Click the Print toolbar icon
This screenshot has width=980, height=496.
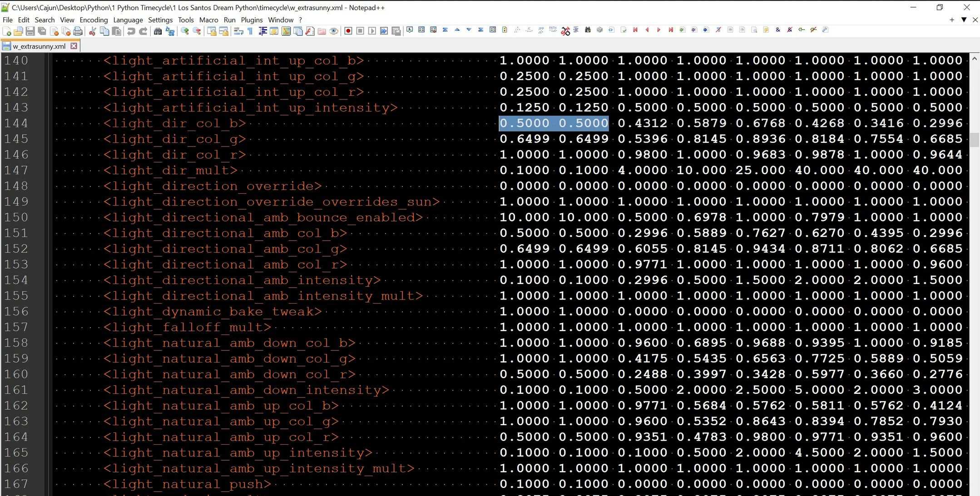tap(78, 31)
